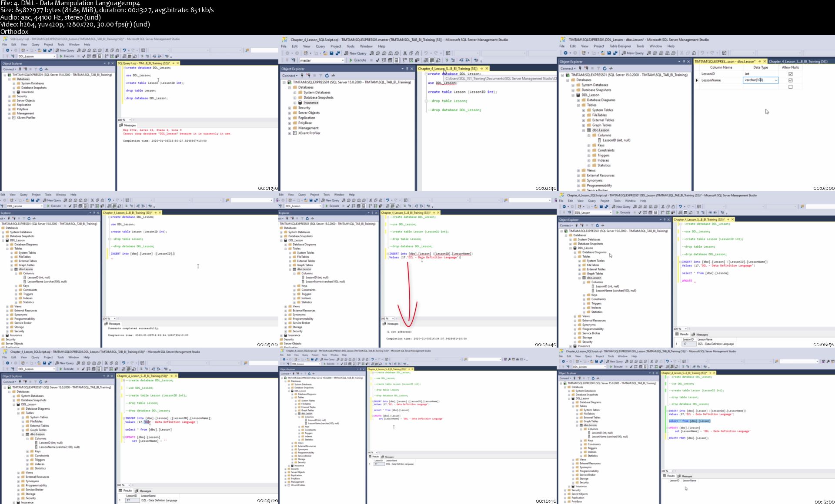835x504 pixels.
Task: Click New Query in the 00:02:40 frame
Action: click(355, 53)
